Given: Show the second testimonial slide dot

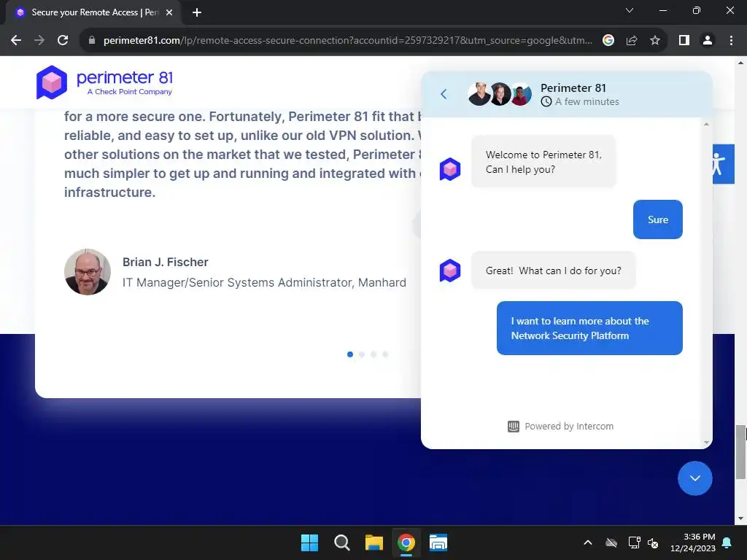Looking at the screenshot, I should pyautogui.click(x=362, y=354).
